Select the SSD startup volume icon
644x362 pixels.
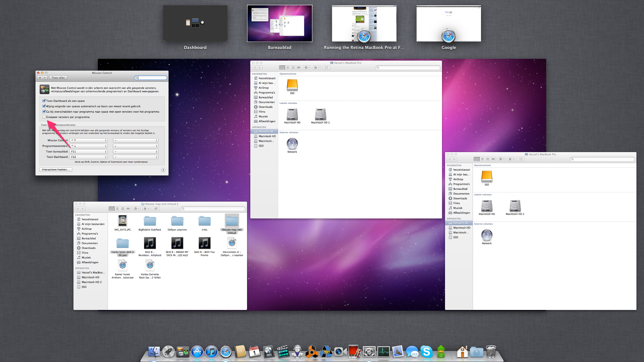[x=292, y=85]
